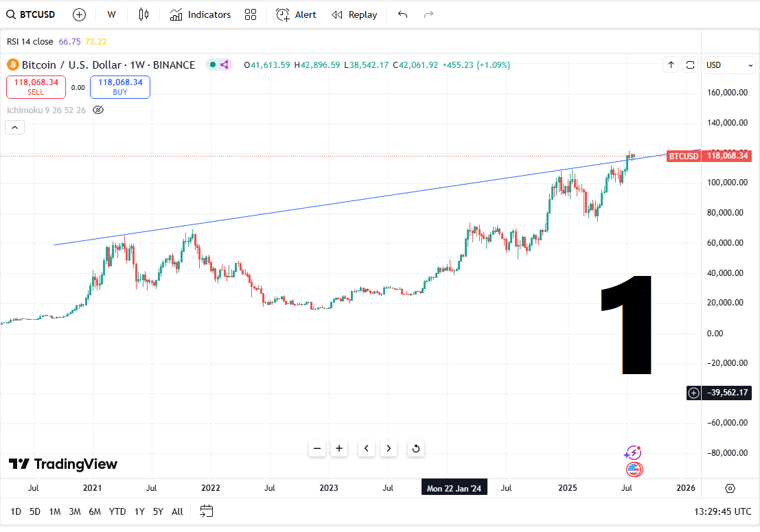Open the W timeframe interval selector
760x532 pixels.
(111, 14)
